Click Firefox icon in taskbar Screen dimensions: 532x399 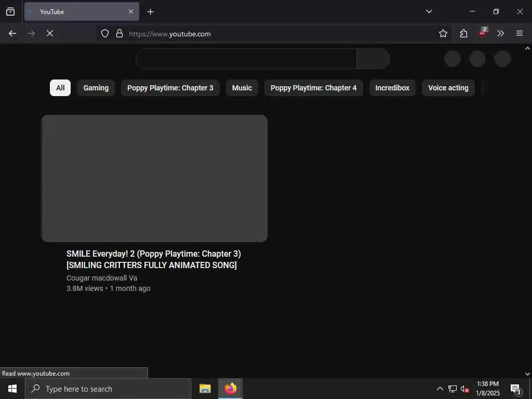230,389
